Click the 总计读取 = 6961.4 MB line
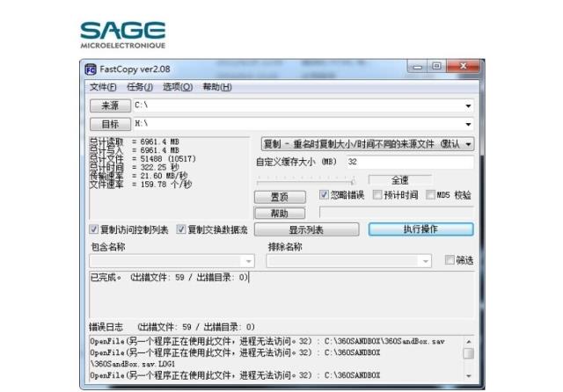 [135, 142]
